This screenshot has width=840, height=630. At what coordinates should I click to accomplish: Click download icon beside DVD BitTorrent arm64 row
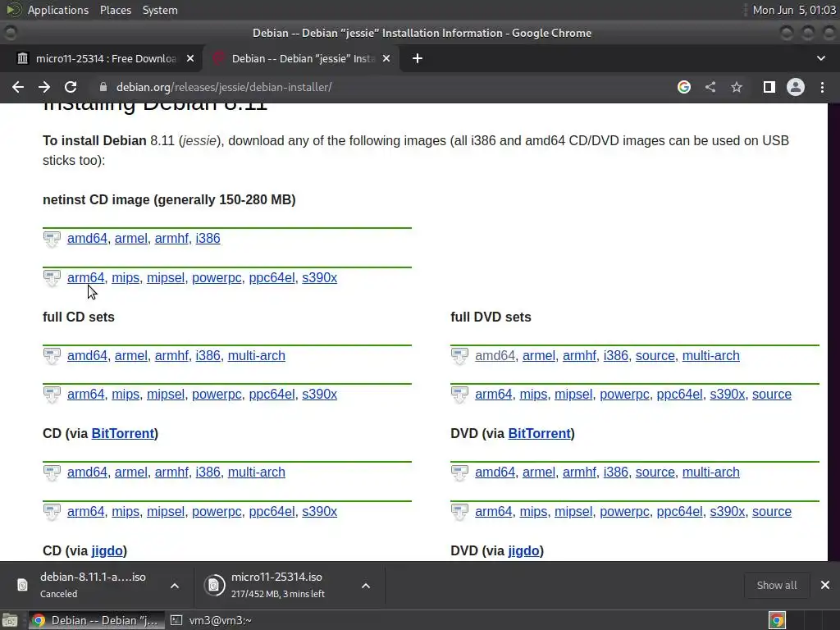(459, 512)
